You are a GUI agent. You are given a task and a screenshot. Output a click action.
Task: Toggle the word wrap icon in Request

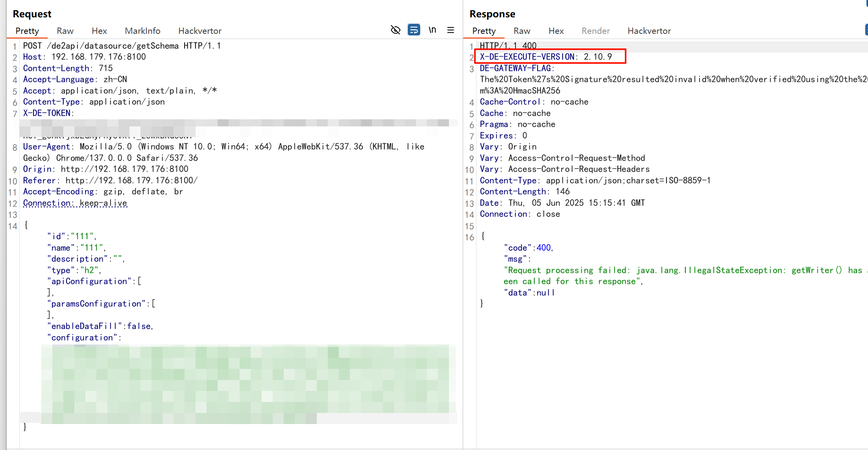[414, 30]
